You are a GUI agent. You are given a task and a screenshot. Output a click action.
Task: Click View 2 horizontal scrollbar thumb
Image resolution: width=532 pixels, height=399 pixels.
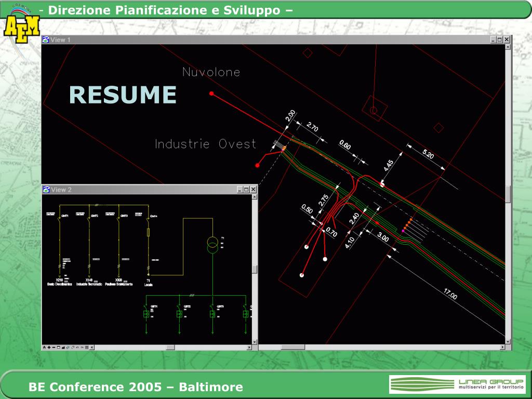click(170, 348)
